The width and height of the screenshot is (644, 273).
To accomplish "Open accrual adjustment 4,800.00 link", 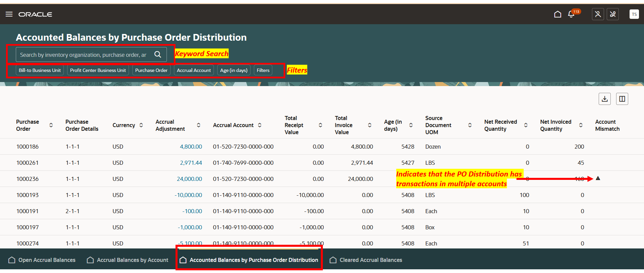I will pyautogui.click(x=191, y=147).
